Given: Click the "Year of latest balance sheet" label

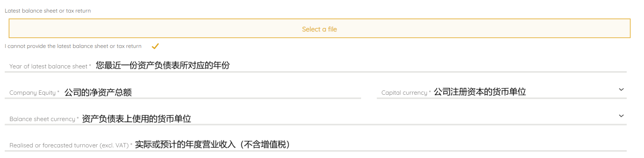Looking at the screenshot, I should pos(48,66).
